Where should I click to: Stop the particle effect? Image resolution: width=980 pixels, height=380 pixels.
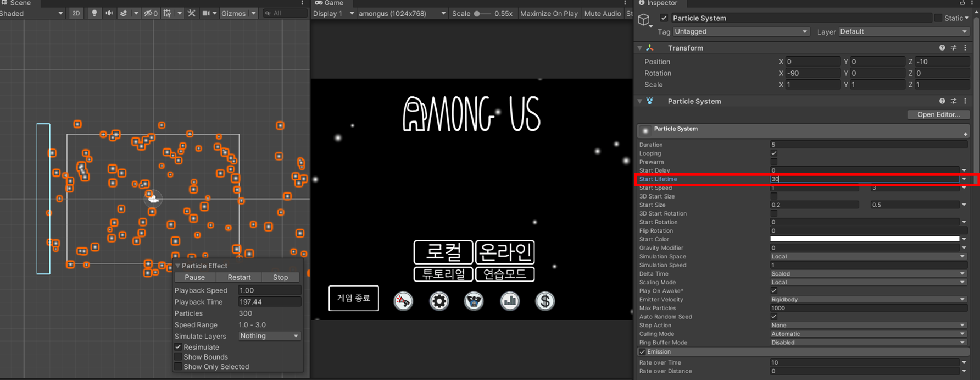pos(281,277)
